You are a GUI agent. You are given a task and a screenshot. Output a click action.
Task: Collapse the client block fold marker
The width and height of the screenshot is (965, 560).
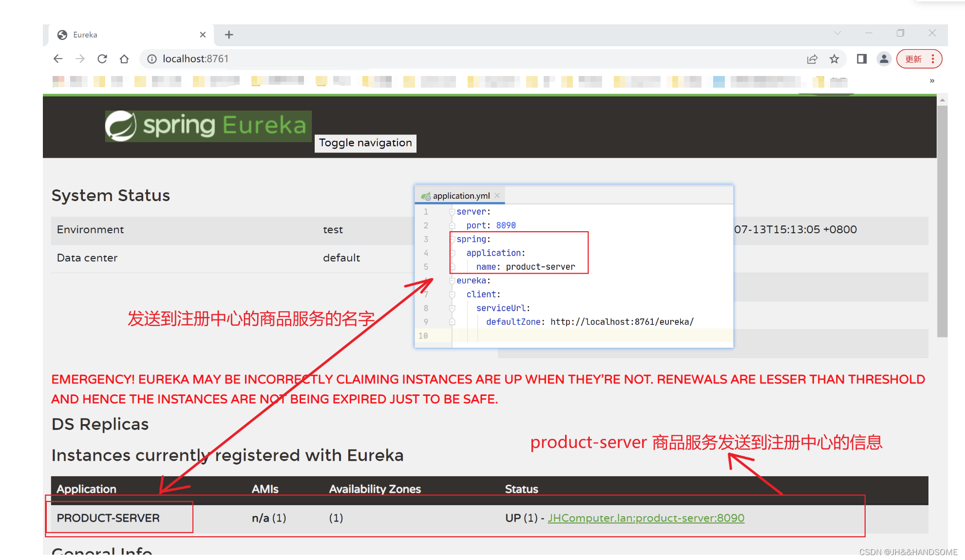[452, 295]
